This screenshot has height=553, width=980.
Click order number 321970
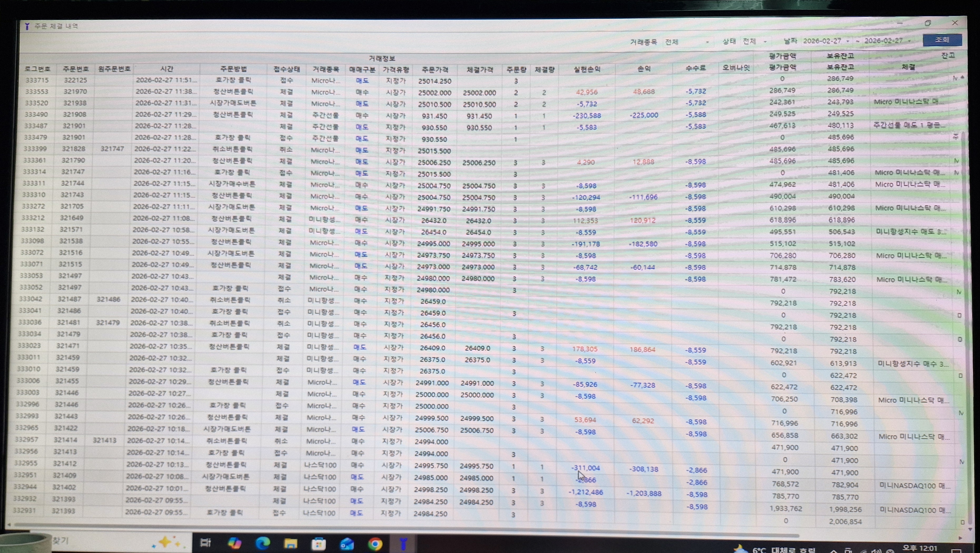tap(75, 92)
